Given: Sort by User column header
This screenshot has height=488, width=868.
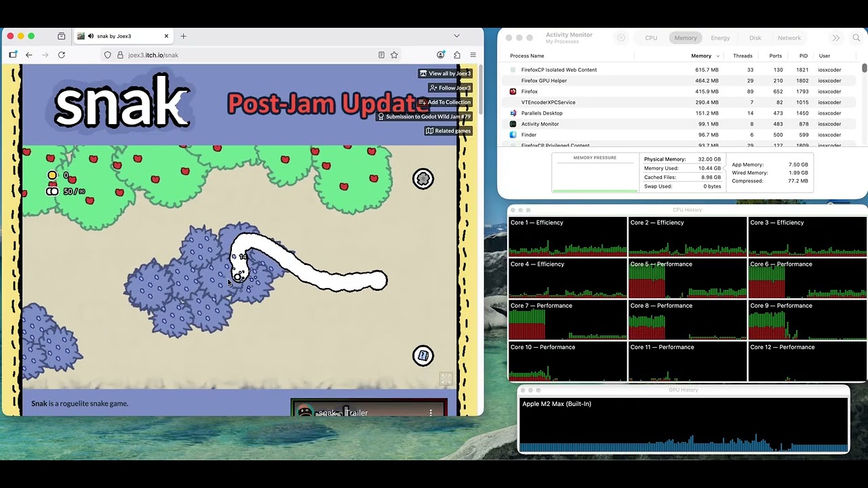Looking at the screenshot, I should click(x=825, y=56).
